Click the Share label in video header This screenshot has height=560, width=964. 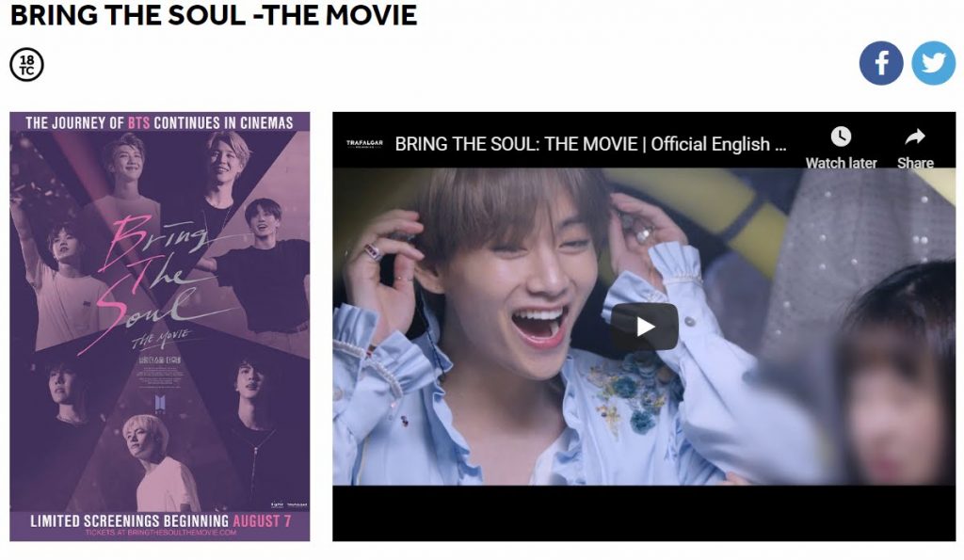coord(915,163)
